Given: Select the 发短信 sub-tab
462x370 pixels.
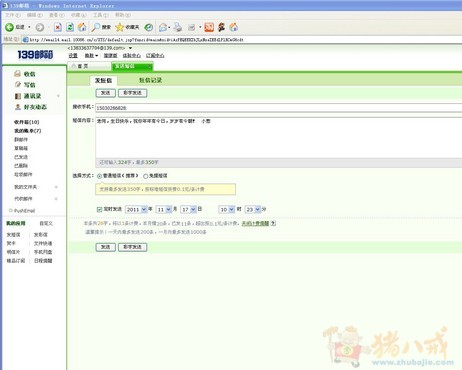Looking at the screenshot, I should tap(103, 80).
